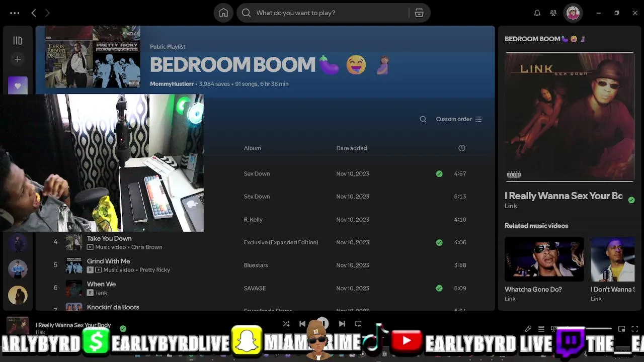This screenshot has width=644, height=362.
Task: Open BEDROOM BOOM title in right panel
Action: (545, 39)
